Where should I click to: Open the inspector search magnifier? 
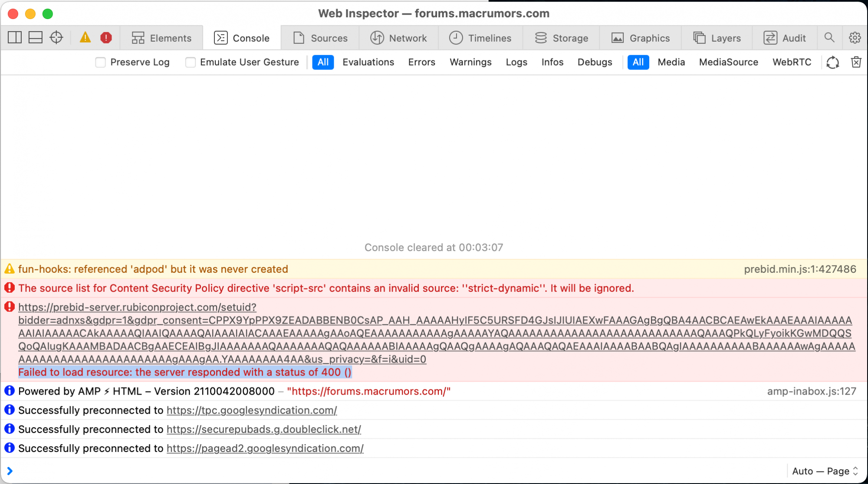(x=829, y=38)
